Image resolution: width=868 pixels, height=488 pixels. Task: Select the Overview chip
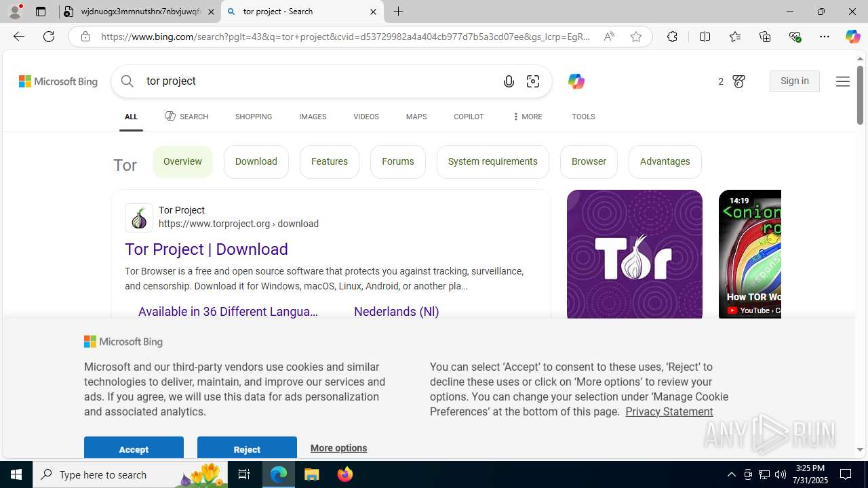pyautogui.click(x=182, y=161)
